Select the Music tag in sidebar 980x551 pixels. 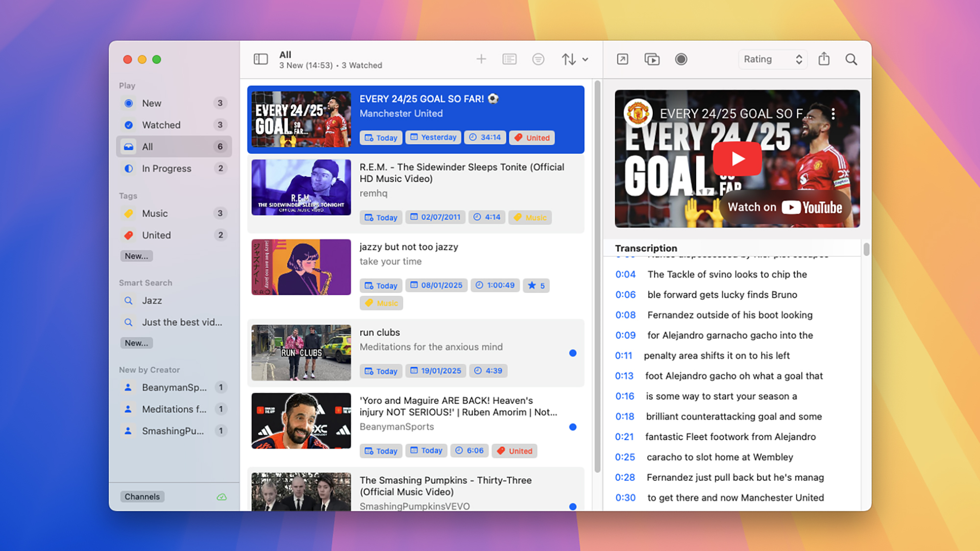tap(155, 214)
